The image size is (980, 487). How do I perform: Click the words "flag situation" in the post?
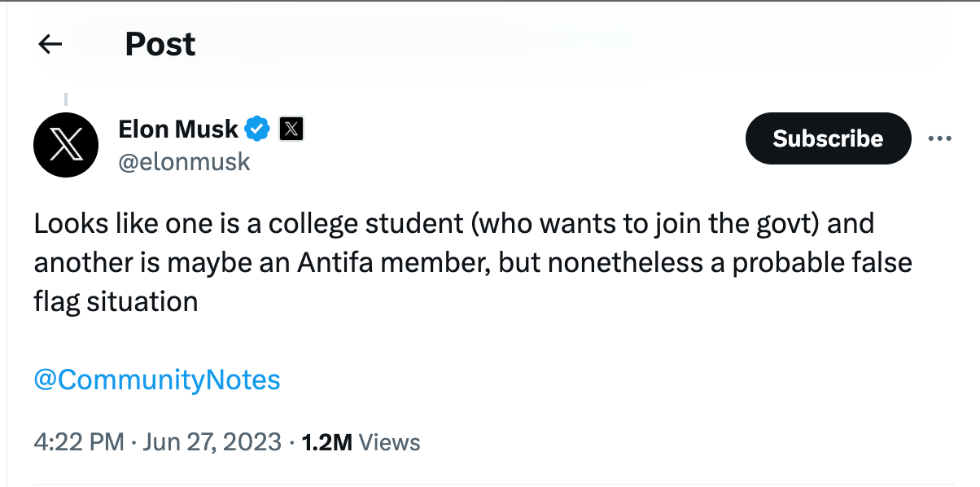click(116, 302)
